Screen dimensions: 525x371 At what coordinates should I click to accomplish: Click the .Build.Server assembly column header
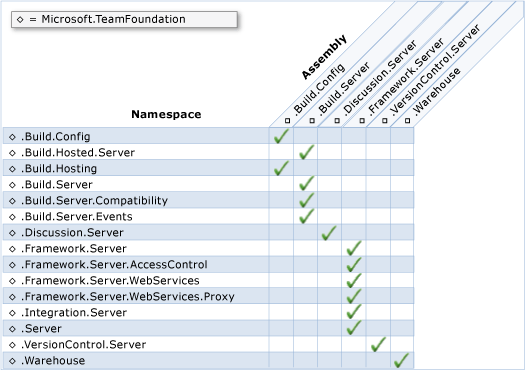pyautogui.click(x=344, y=89)
